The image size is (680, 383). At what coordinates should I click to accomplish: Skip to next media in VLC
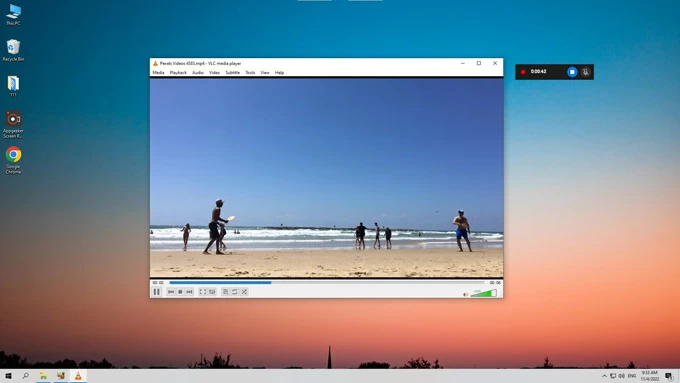(190, 292)
